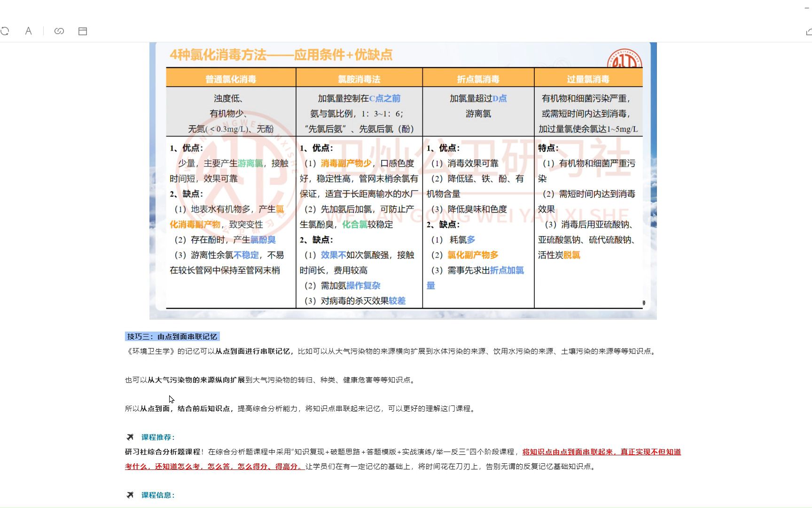Image resolution: width=812 pixels, height=508 pixels.
Task: Click the blue text "D点" in the table
Action: (x=500, y=98)
